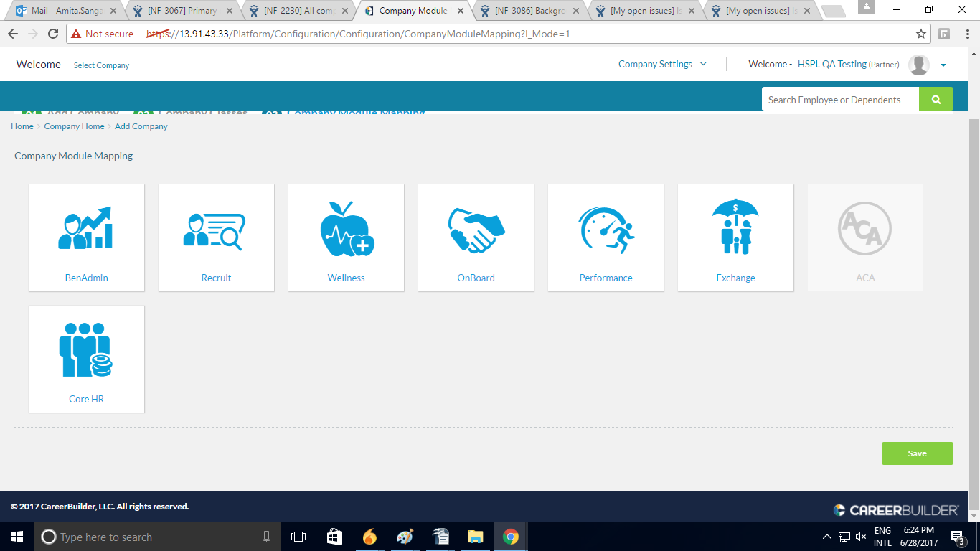Click the Type here to search box

(158, 537)
